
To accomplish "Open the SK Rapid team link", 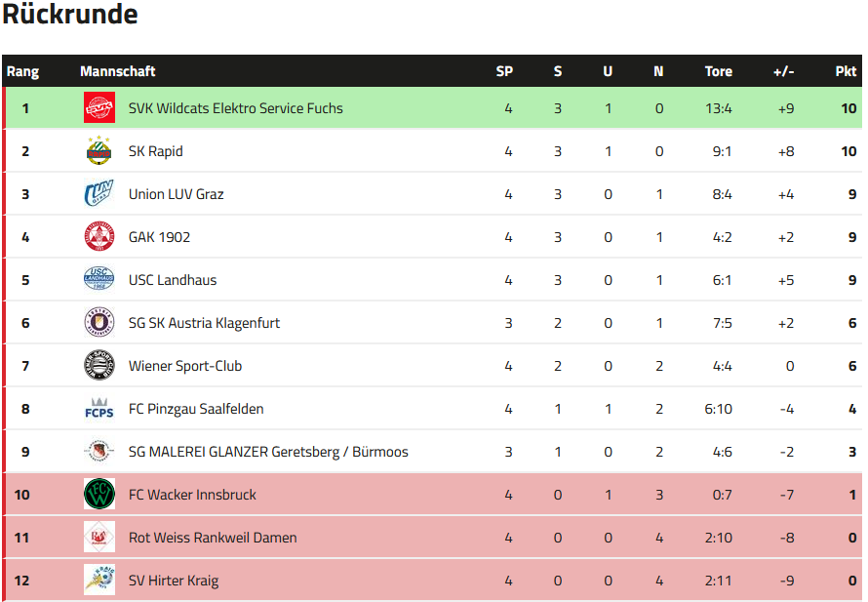I will pyautogui.click(x=155, y=151).
